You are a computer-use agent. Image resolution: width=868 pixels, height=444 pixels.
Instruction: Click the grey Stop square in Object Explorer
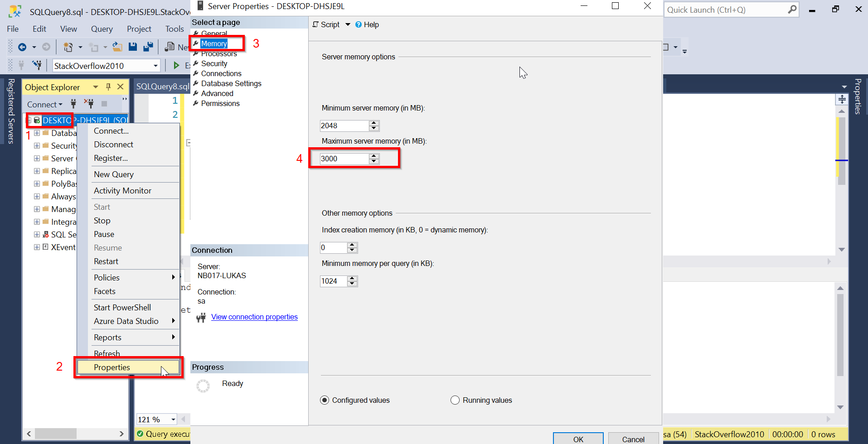[104, 104]
